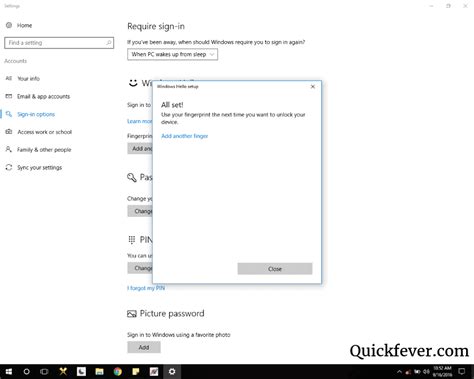
Task: Open the volume control in system tray
Action: 426,371
